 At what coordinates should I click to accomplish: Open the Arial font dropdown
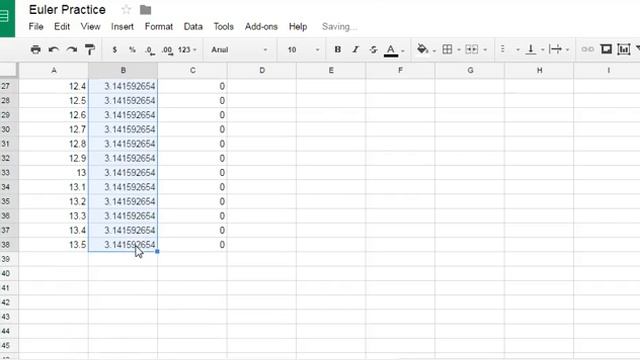[x=239, y=49]
